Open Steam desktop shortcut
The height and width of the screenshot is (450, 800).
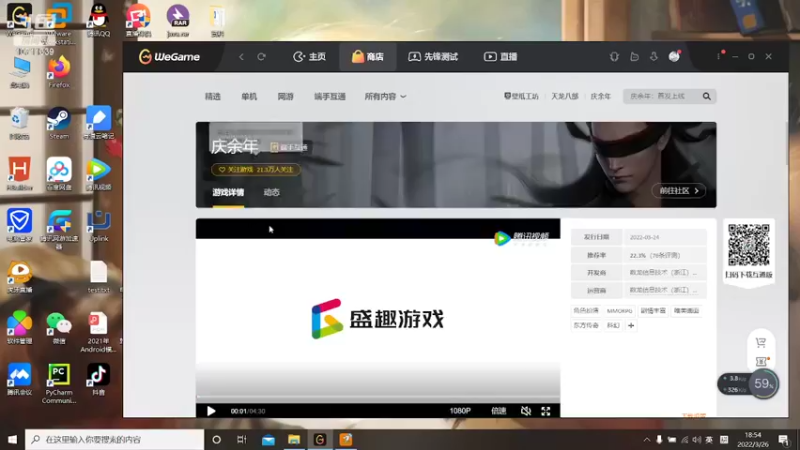pyautogui.click(x=59, y=123)
